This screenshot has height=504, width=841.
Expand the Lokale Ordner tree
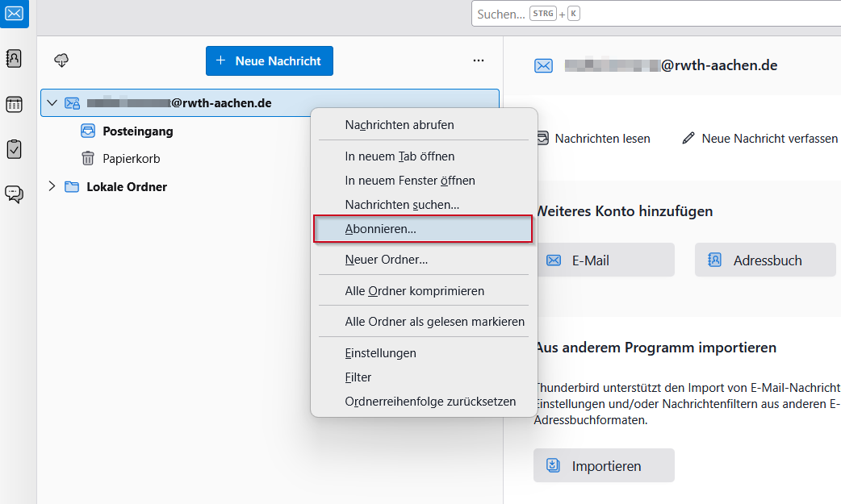point(52,186)
